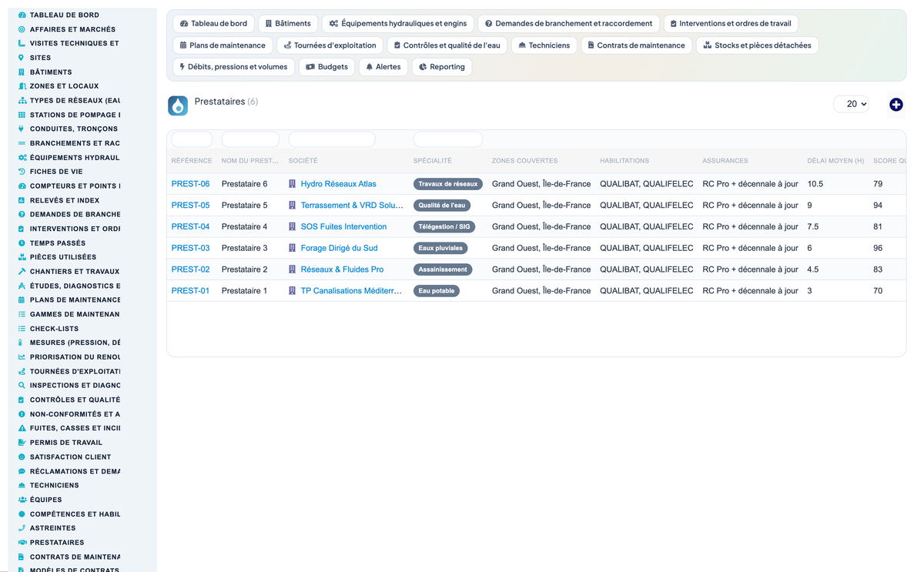
Task: Click the Pièces utilisées puzzle icon
Action: (x=22, y=257)
